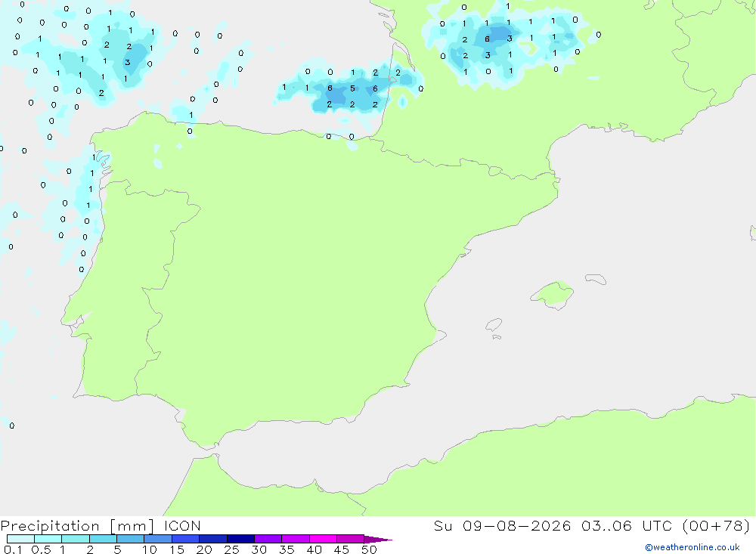
Task: Click the "(00+78)" forecast offset text
Action: 716,526
